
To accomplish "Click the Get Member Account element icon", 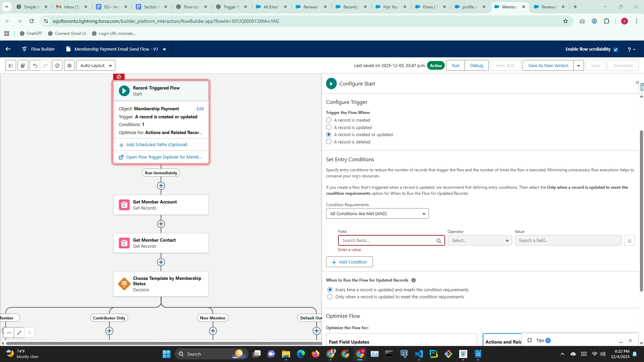I will [x=124, y=205].
